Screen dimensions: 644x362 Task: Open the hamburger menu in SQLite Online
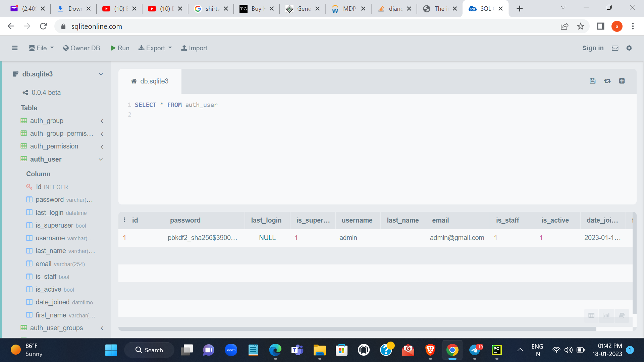pos(15,48)
